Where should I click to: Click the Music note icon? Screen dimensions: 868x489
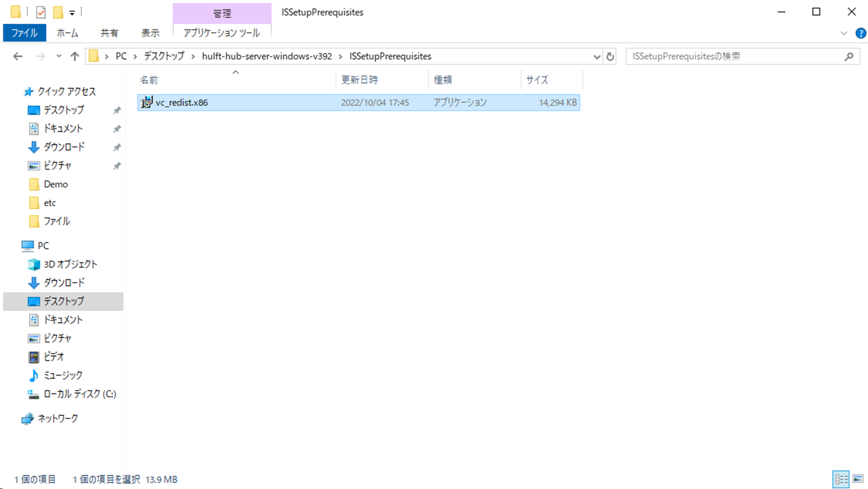pyautogui.click(x=34, y=376)
